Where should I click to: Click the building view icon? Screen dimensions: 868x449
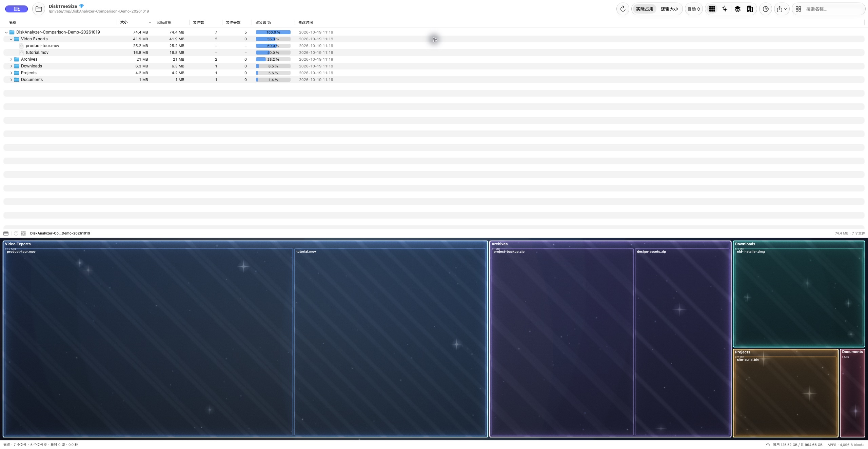click(x=750, y=9)
